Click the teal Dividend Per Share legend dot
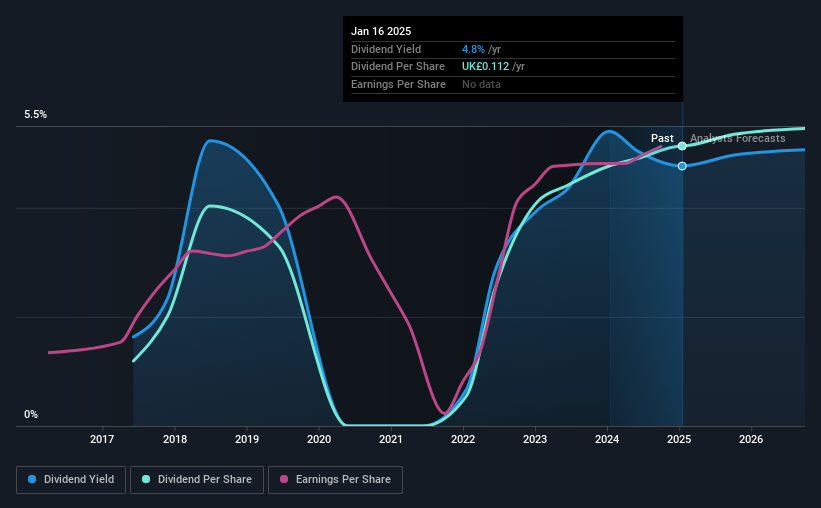 (x=146, y=479)
